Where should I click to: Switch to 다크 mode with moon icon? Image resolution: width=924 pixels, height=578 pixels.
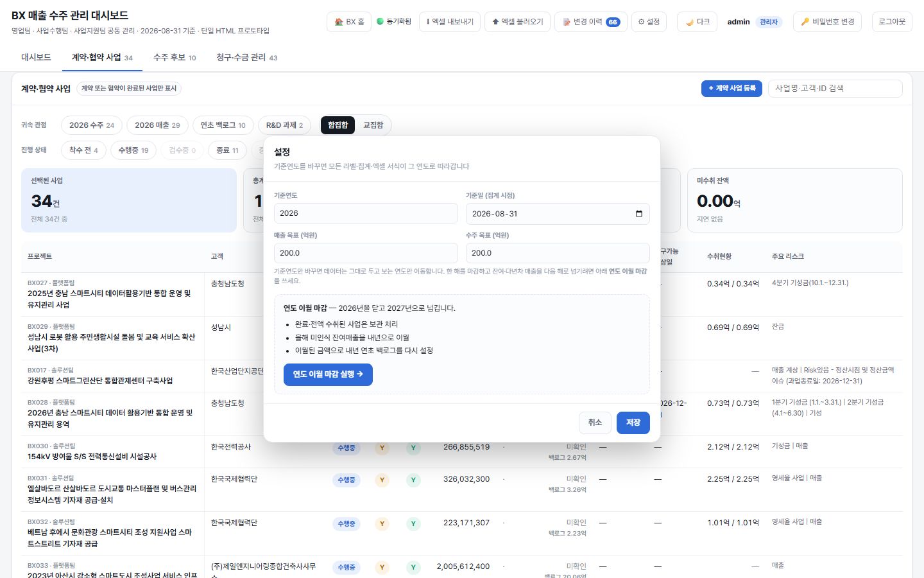(697, 22)
